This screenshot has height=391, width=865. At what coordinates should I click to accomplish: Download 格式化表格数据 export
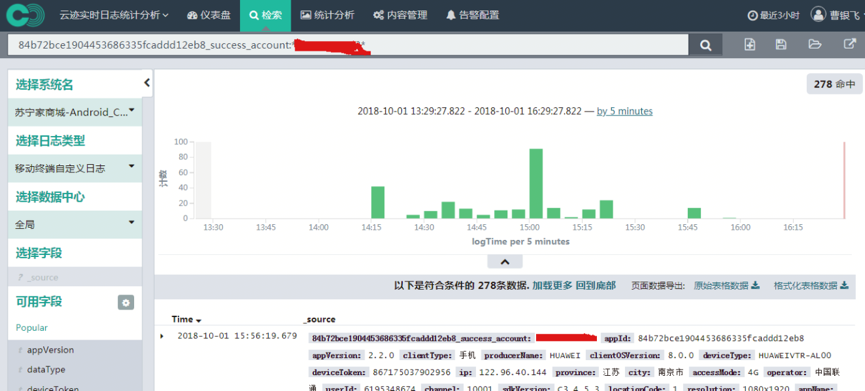pos(811,286)
